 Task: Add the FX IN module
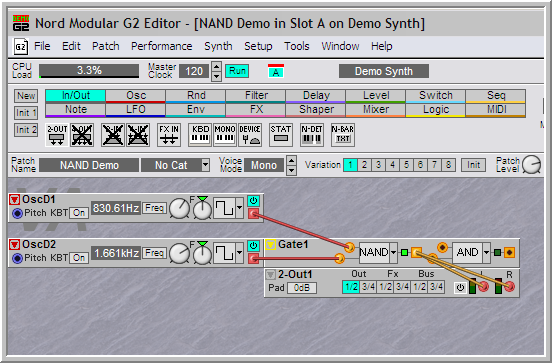[x=169, y=134]
